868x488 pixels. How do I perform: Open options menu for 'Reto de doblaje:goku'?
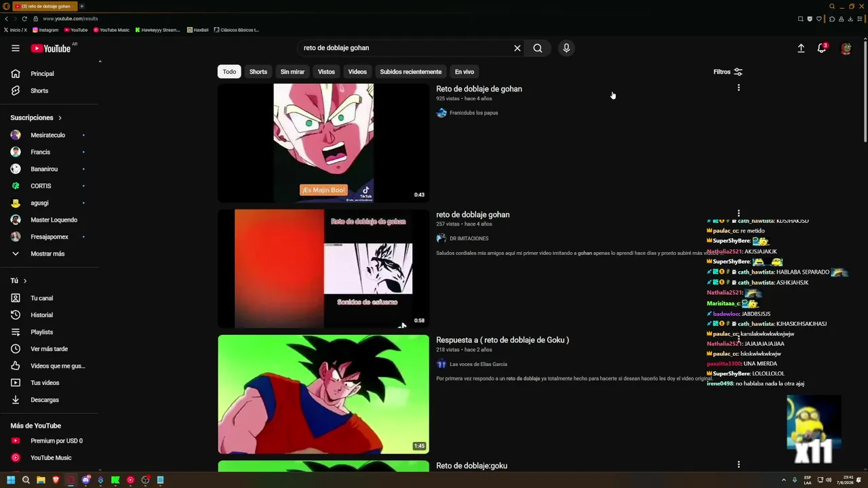(738, 464)
